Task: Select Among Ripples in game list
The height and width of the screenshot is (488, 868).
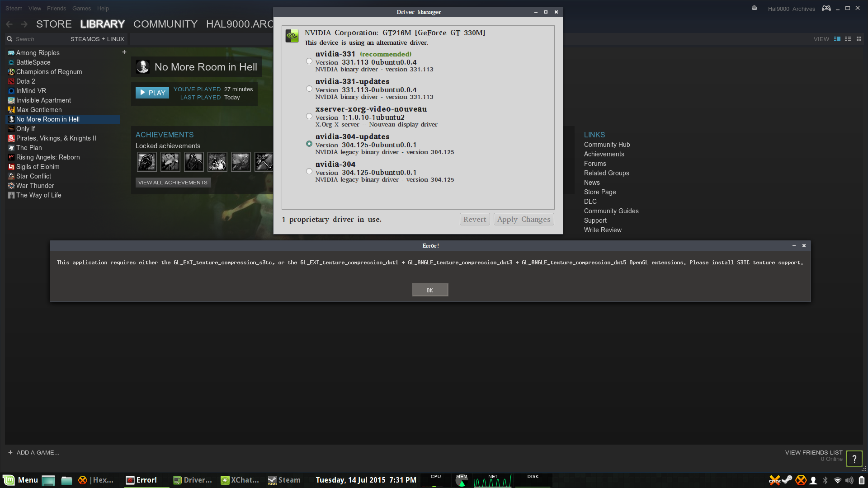Action: (x=38, y=53)
